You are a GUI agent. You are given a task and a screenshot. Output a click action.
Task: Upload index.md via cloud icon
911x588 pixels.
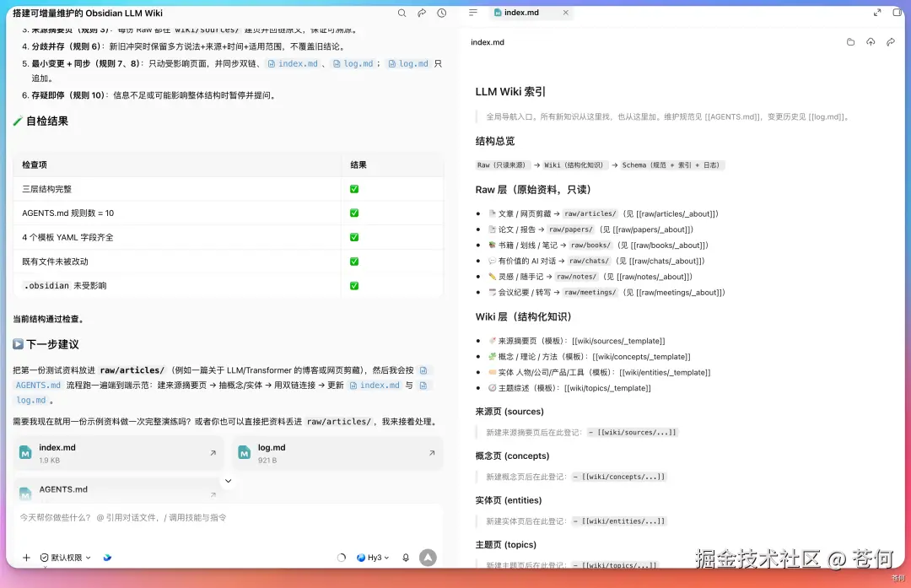coord(871,42)
